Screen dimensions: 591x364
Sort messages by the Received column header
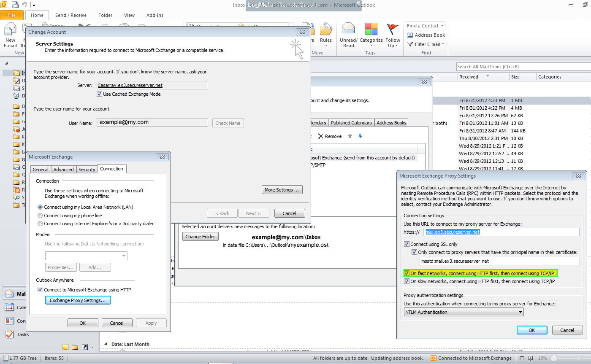483,77
